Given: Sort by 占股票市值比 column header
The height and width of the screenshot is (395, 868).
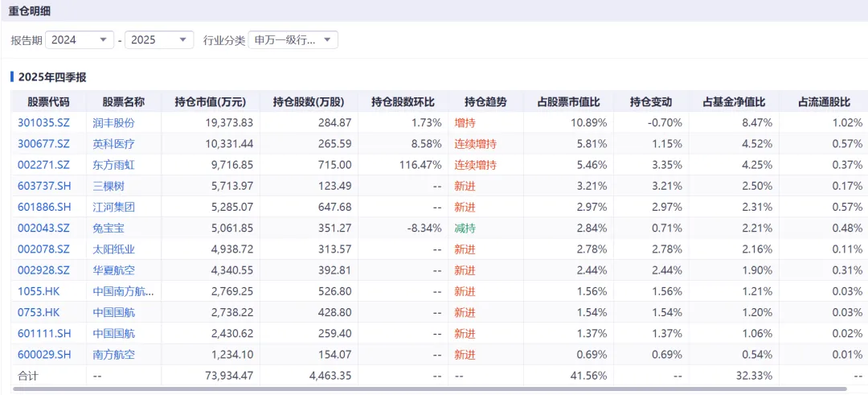Looking at the screenshot, I should coord(568,102).
